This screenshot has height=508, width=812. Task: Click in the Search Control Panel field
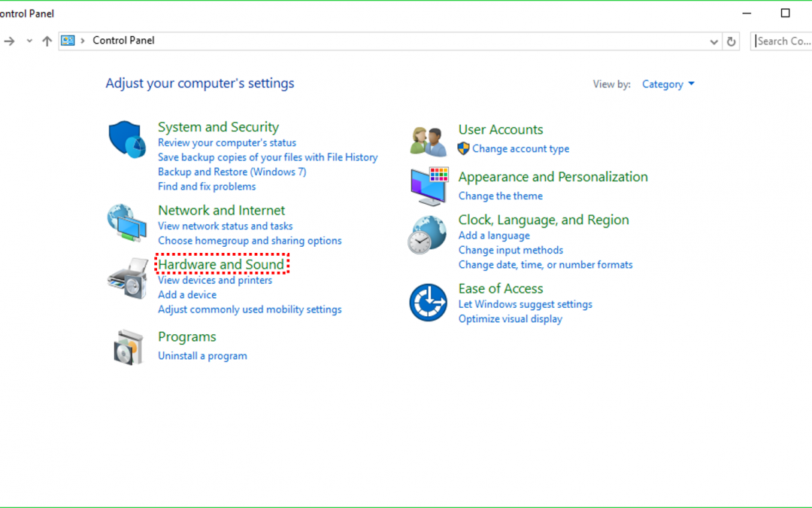coord(782,41)
